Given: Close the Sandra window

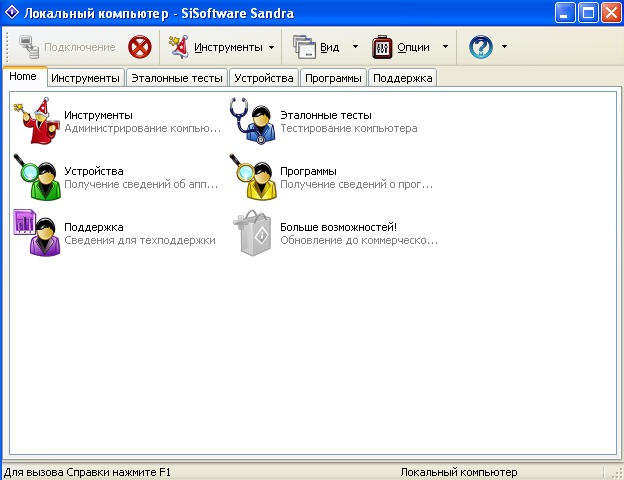Looking at the screenshot, I should pyautogui.click(x=611, y=13).
